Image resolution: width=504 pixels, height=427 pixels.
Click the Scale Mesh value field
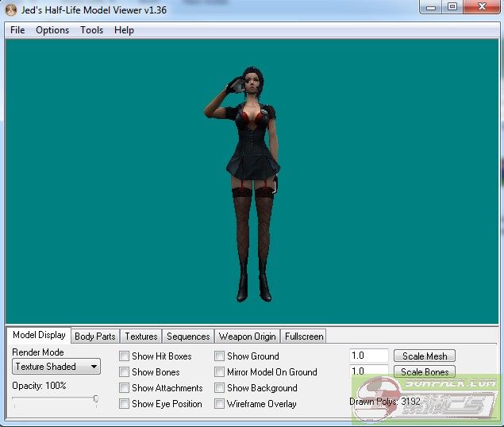pyautogui.click(x=369, y=356)
